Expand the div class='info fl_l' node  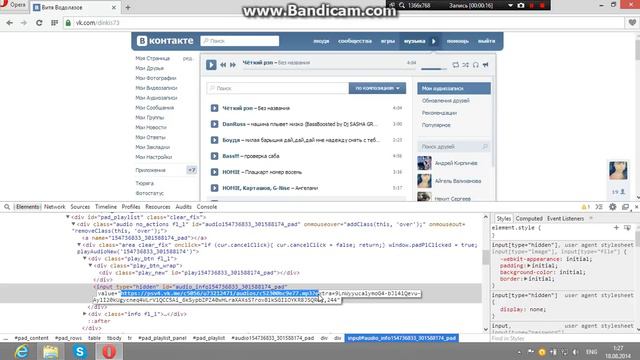(85, 314)
